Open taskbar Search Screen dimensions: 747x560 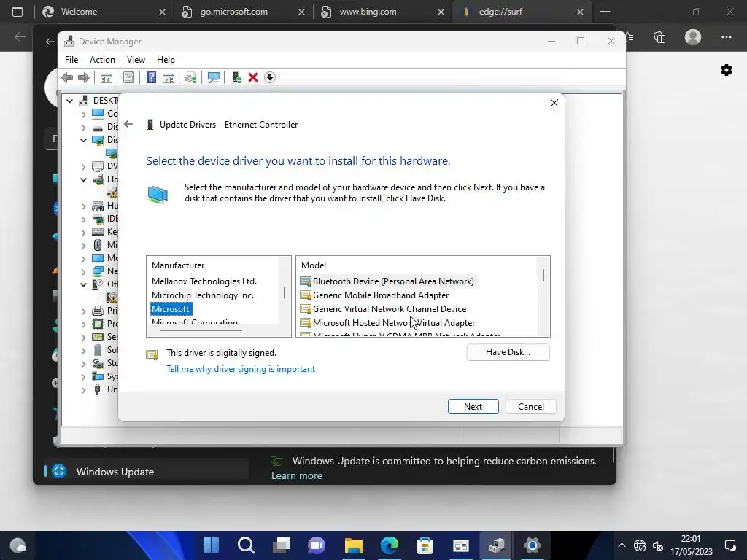pos(247,545)
